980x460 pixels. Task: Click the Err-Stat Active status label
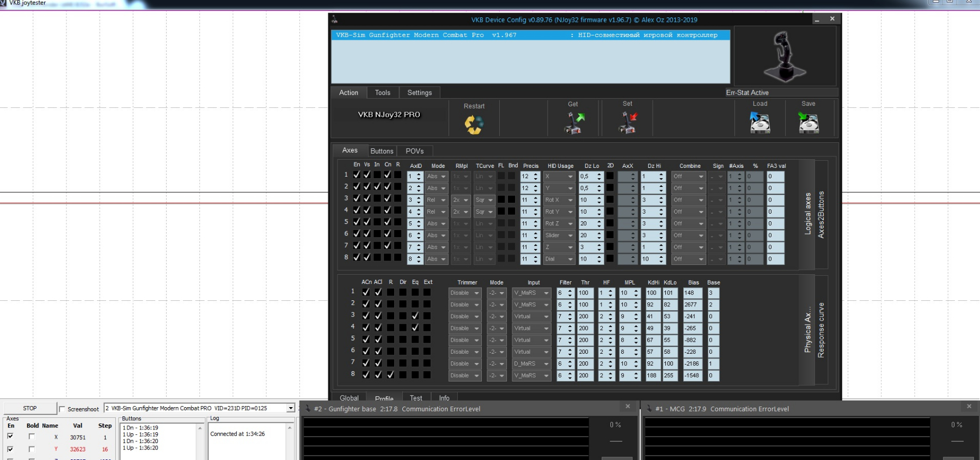tap(747, 93)
